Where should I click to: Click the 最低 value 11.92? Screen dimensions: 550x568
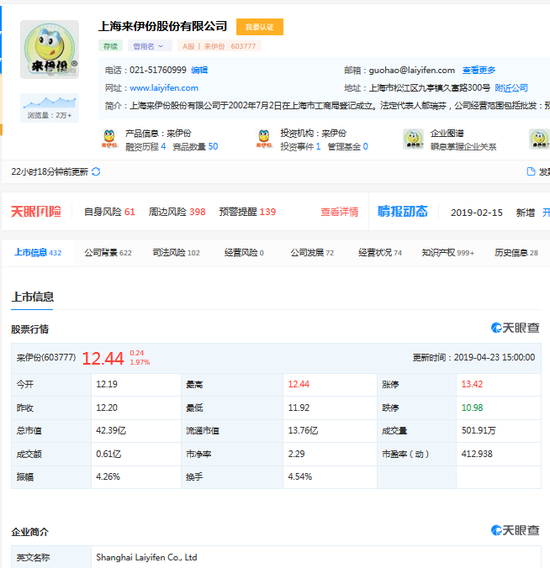click(x=299, y=408)
